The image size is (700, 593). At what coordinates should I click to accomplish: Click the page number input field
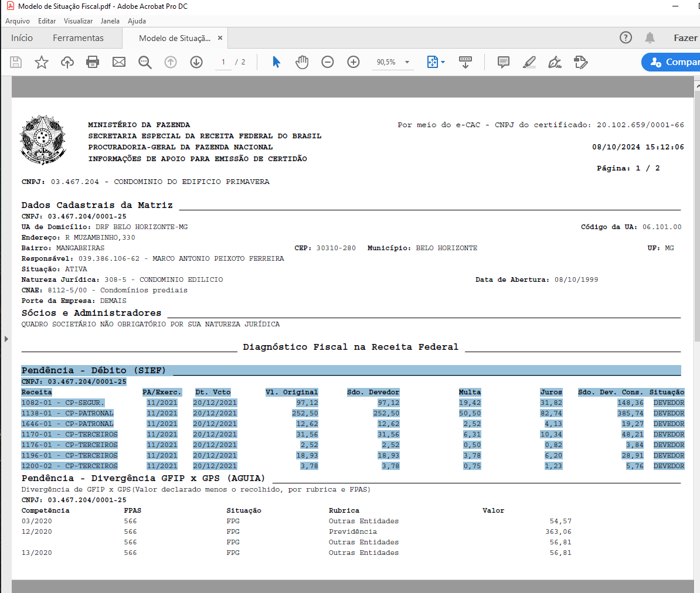(x=223, y=62)
